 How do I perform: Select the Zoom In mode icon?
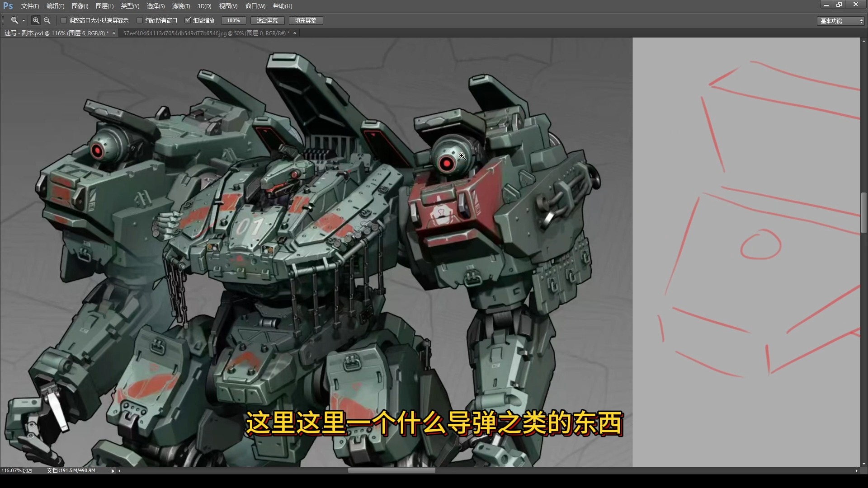pyautogui.click(x=36, y=20)
